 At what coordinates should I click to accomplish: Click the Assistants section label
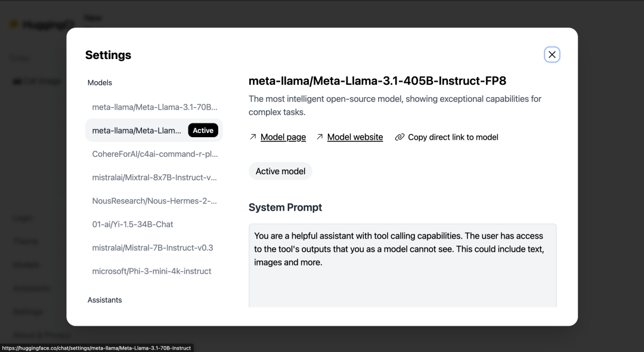click(104, 300)
